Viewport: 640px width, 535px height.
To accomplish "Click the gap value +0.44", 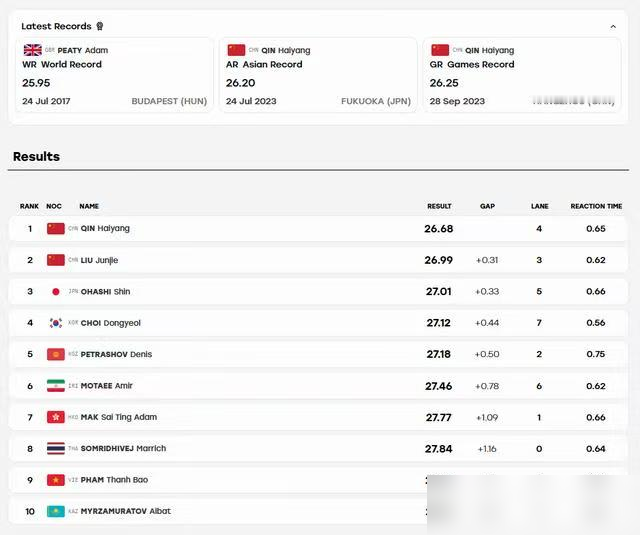I will [x=487, y=323].
